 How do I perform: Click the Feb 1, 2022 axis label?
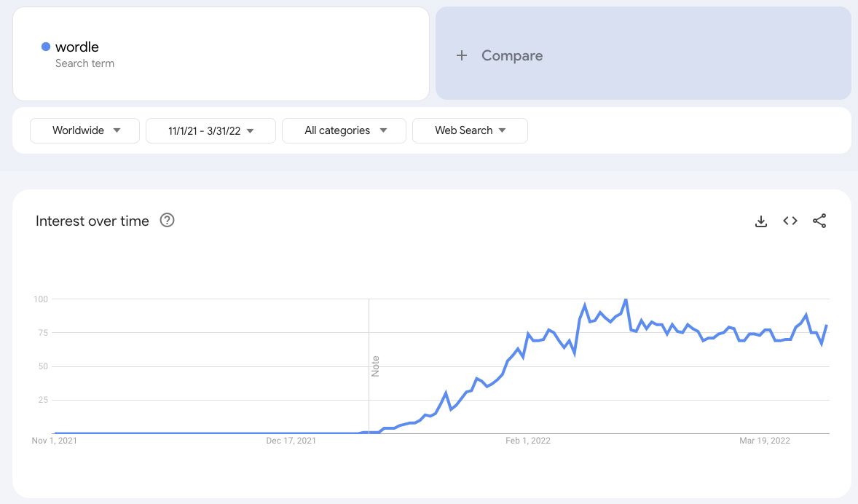pyautogui.click(x=528, y=441)
